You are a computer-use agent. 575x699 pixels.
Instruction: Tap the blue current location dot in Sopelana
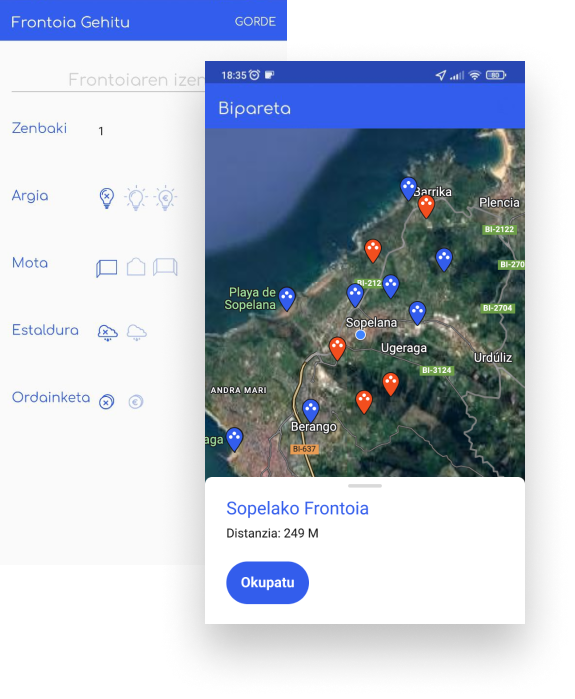point(361,334)
